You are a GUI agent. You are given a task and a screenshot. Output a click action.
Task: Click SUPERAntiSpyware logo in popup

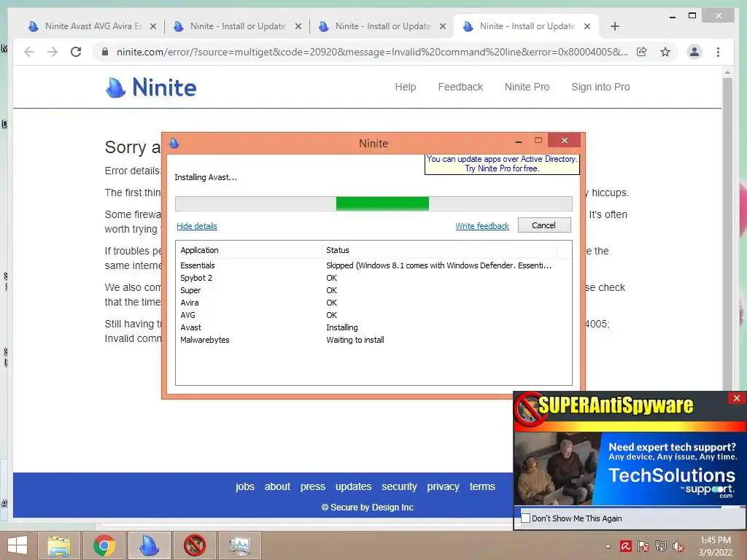tap(605, 407)
